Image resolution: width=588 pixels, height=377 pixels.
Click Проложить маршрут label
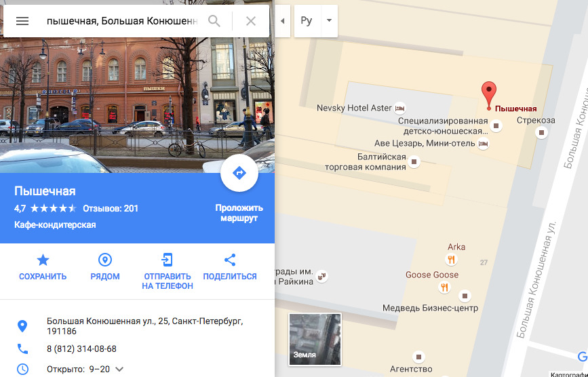tap(239, 213)
